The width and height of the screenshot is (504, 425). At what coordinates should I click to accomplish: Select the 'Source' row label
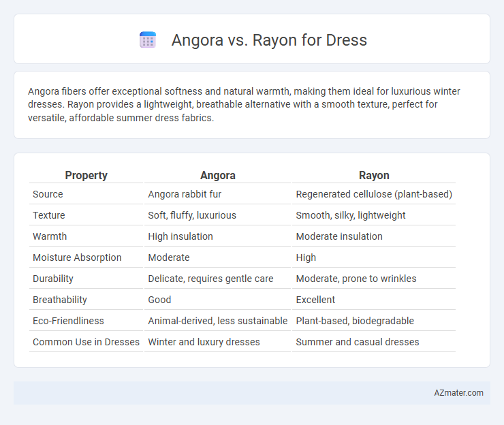pyautogui.click(x=48, y=194)
